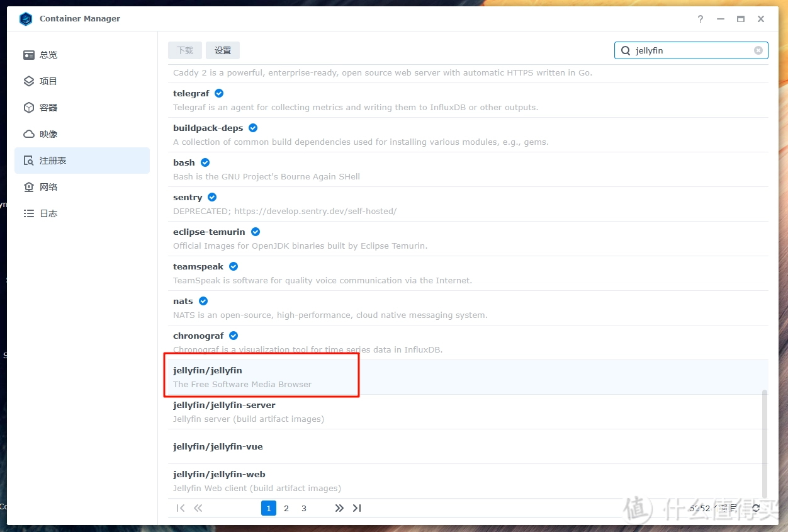The image size is (788, 532).
Task: Go to next pages double arrow
Action: [339, 508]
